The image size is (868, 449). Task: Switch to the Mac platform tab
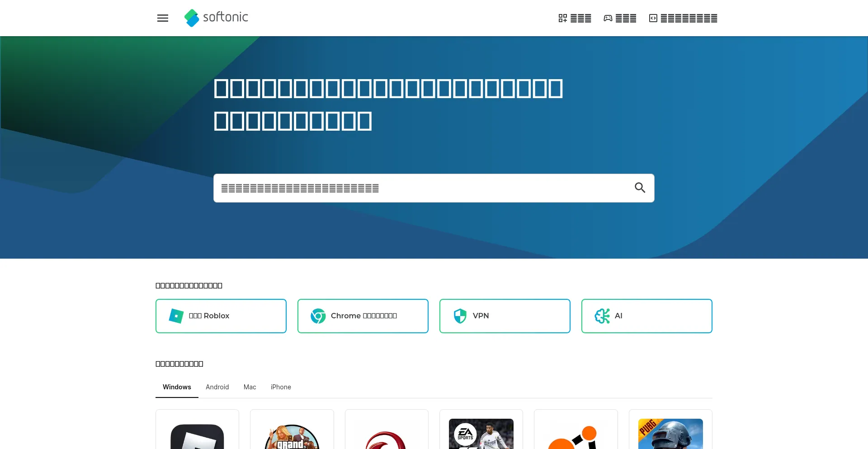tap(250, 387)
